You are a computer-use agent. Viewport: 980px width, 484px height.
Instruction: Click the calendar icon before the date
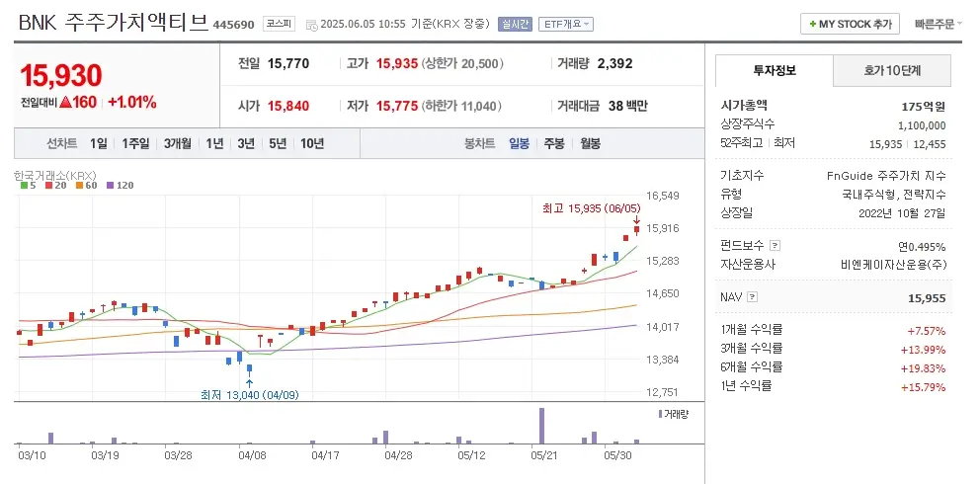click(x=312, y=24)
